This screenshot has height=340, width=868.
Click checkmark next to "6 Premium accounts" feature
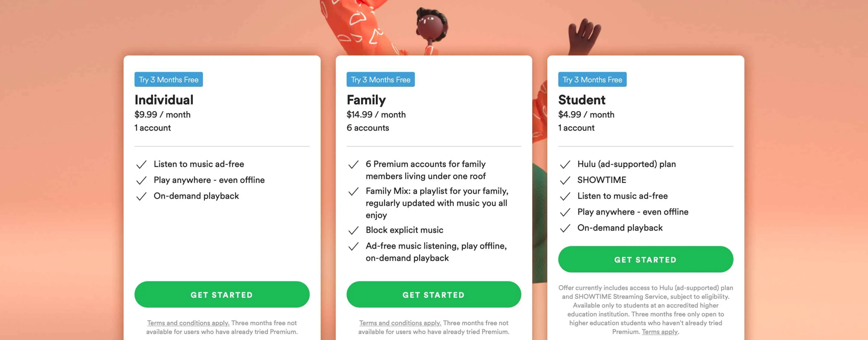tap(353, 165)
